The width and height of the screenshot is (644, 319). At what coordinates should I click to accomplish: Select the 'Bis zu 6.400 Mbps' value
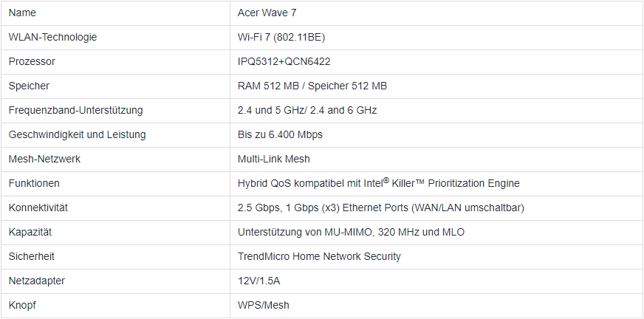point(280,134)
